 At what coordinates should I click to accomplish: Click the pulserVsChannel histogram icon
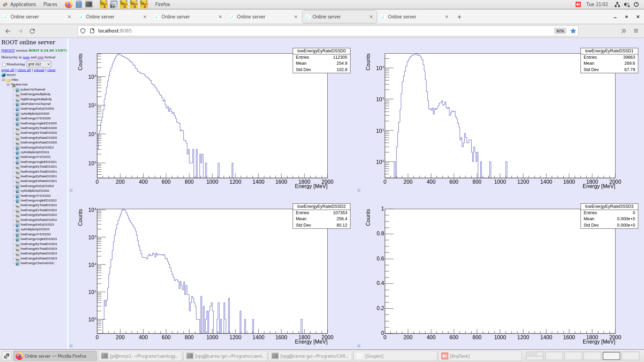point(17,89)
